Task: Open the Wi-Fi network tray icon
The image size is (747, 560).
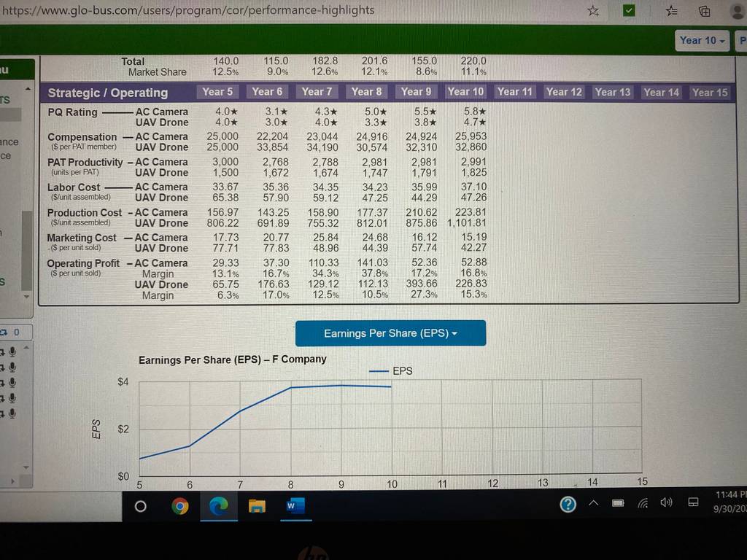Action: [643, 503]
